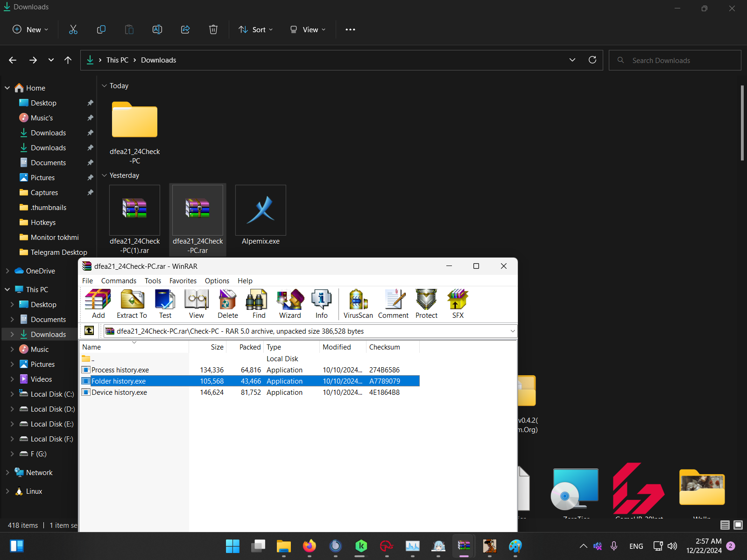Click the WinRAR Delete toolbar icon
The width and height of the screenshot is (747, 560).
tap(228, 304)
